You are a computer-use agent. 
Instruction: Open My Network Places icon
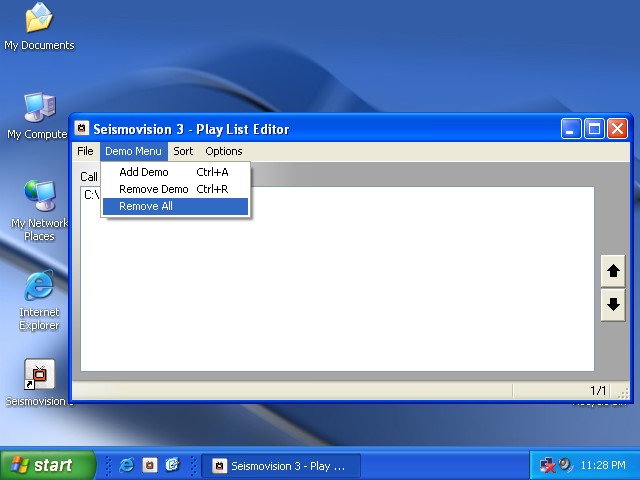[x=39, y=197]
